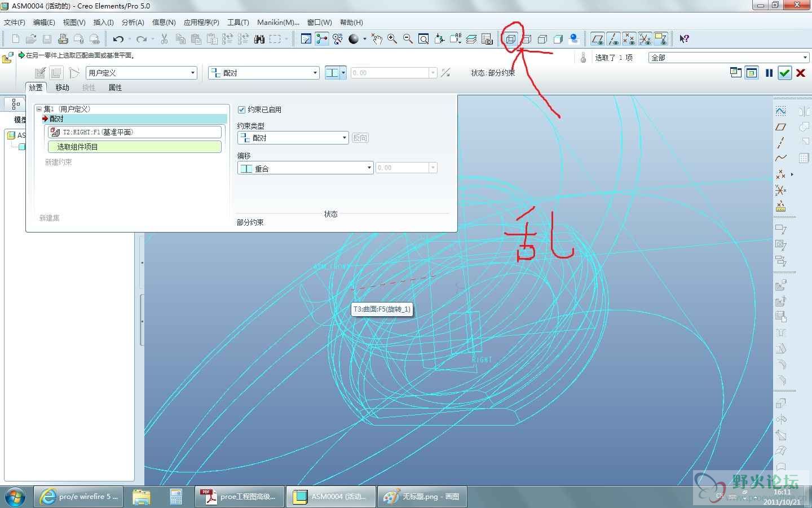Click the Print icon

point(63,39)
